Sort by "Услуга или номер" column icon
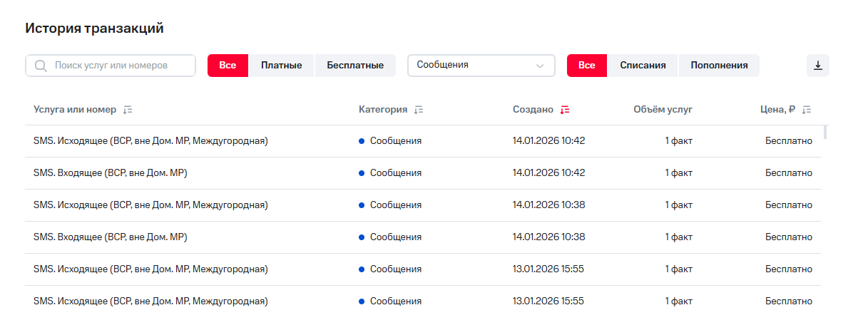868x320 pixels. coord(128,110)
